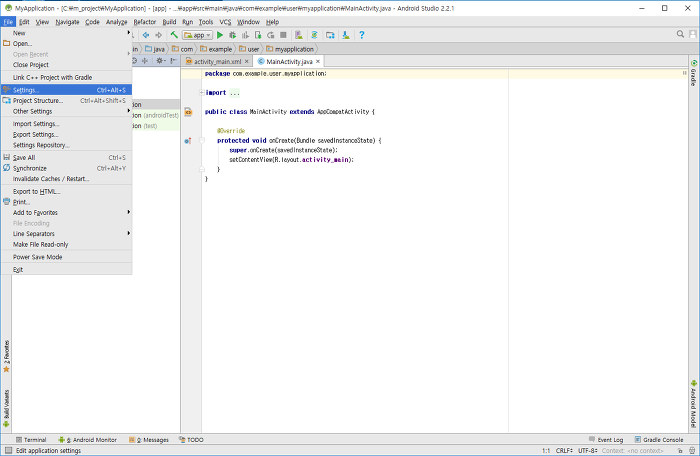The width and height of the screenshot is (700, 456).
Task: Attach debugger to Android process icon
Action: click(258, 35)
